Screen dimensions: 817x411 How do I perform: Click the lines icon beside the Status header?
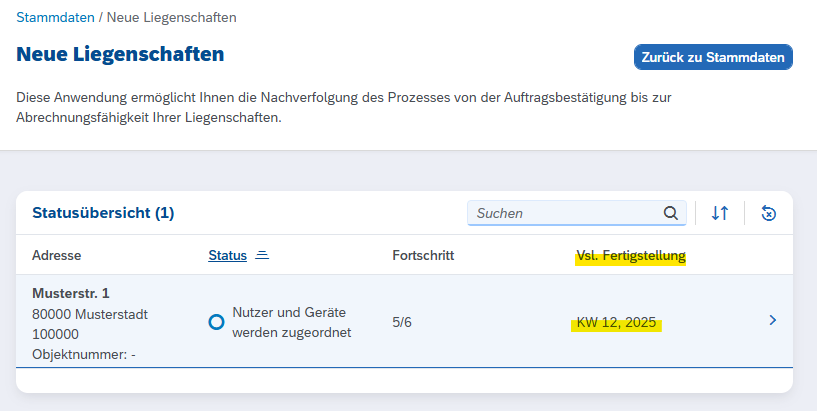pos(262,255)
